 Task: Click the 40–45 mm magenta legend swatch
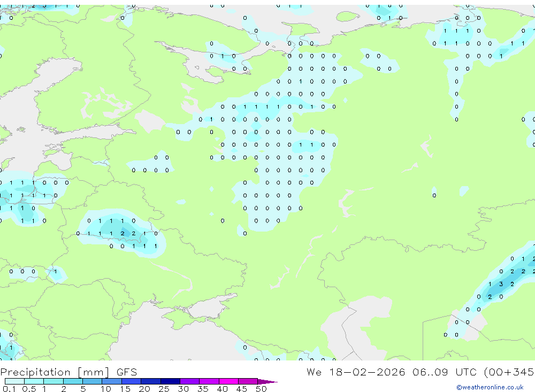tap(228, 381)
